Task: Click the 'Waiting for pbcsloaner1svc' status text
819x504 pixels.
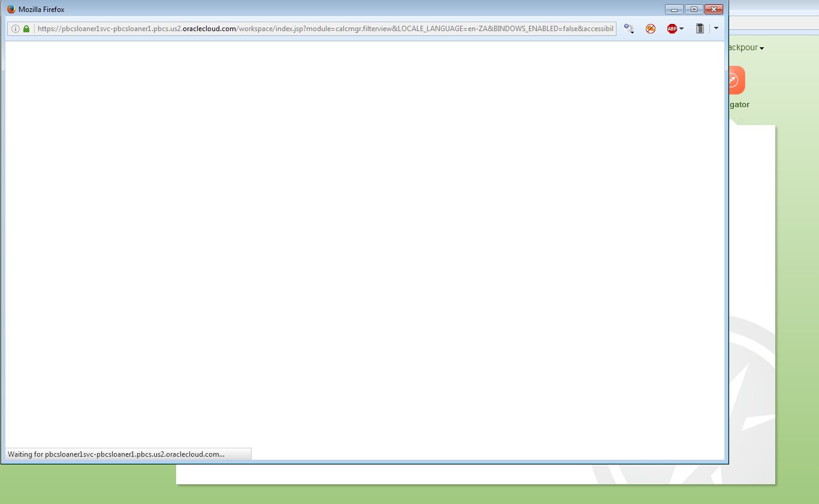Action: pos(116,454)
